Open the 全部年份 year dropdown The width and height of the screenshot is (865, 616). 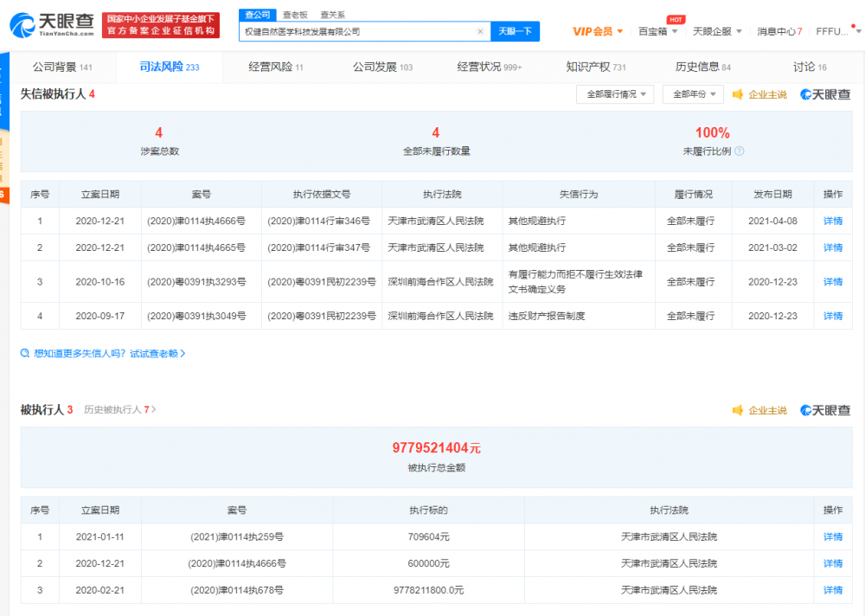coord(693,94)
